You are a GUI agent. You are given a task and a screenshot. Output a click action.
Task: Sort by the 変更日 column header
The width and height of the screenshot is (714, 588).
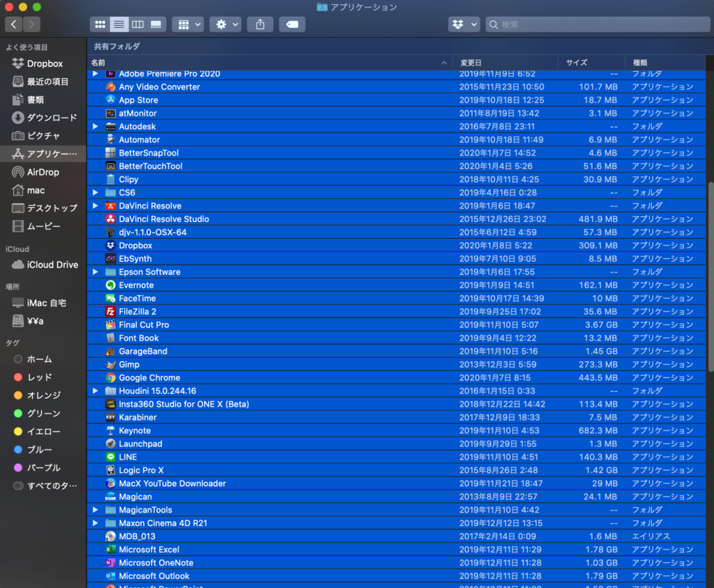[506, 63]
